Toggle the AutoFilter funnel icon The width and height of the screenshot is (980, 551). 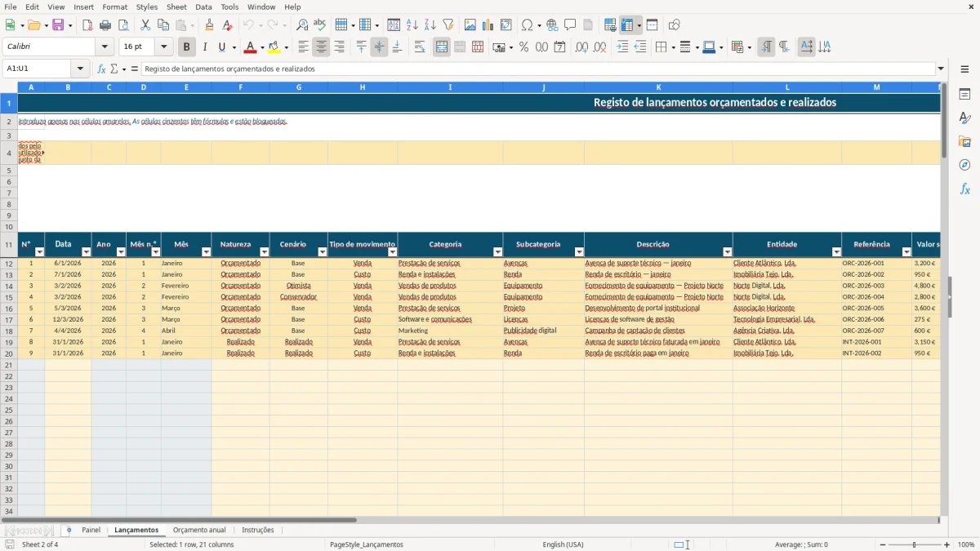(448, 25)
